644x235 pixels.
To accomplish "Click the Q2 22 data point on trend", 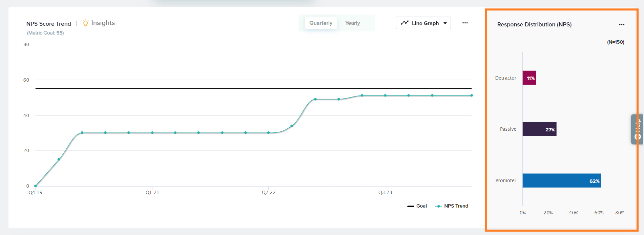I will 268,133.
